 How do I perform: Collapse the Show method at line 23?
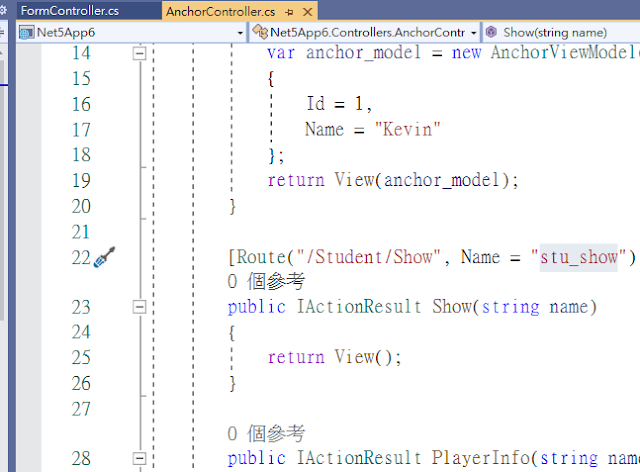pos(139,307)
